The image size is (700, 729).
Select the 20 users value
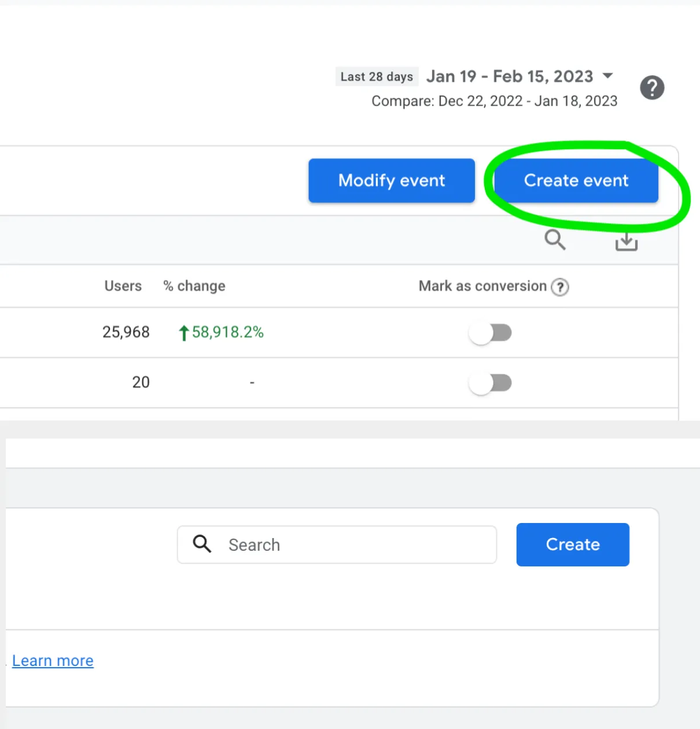pos(141,382)
